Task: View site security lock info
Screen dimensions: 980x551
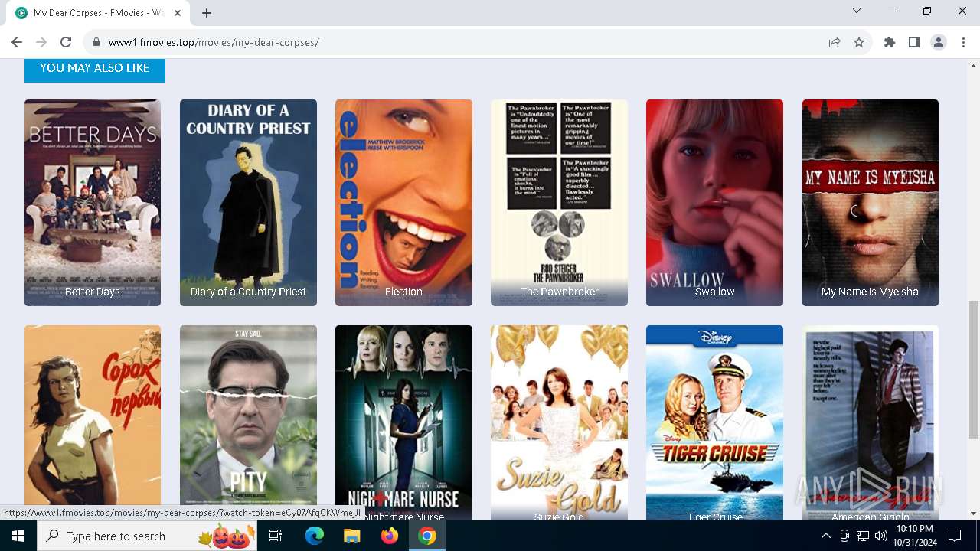Action: click(x=96, y=42)
